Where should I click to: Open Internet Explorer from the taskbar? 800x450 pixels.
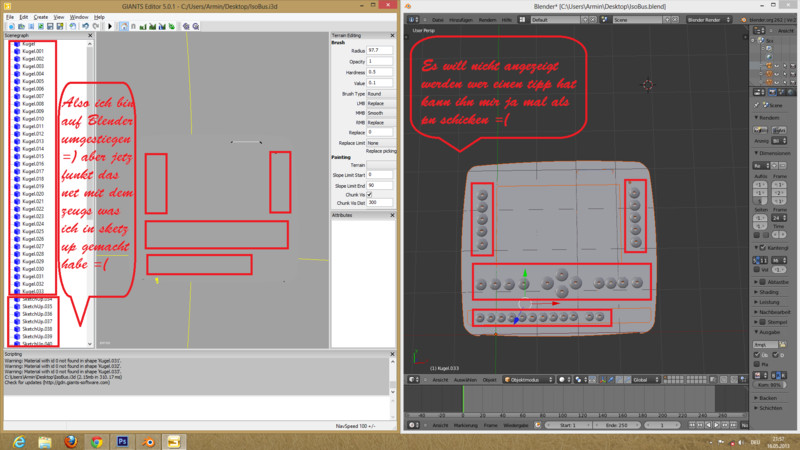19,442
